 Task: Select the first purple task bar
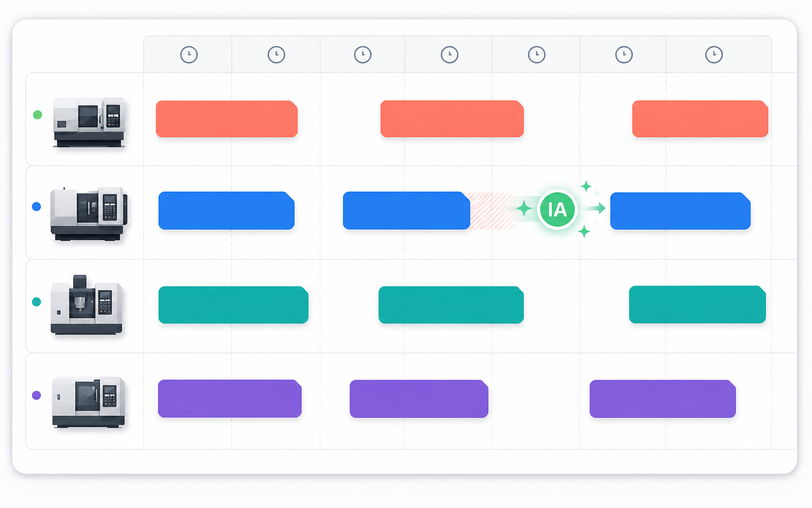(230, 398)
